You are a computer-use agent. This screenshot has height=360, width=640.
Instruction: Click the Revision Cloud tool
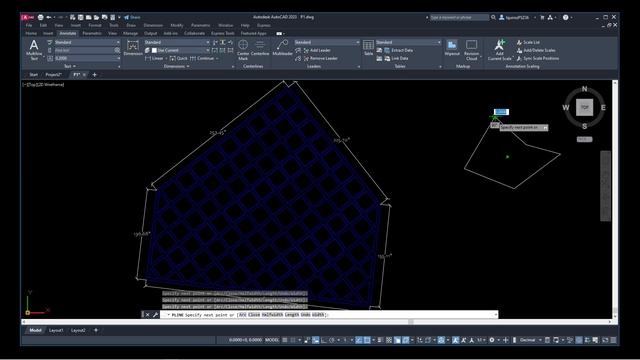coord(471,50)
